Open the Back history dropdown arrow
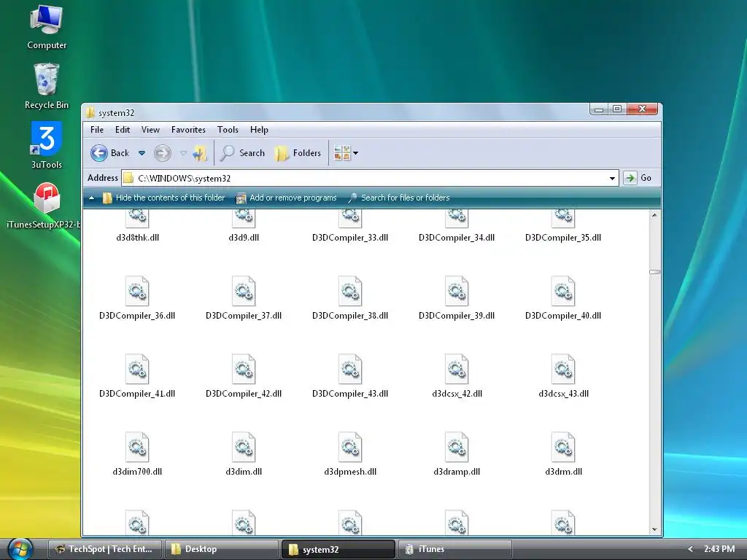Image resolution: width=747 pixels, height=560 pixels. click(x=142, y=153)
